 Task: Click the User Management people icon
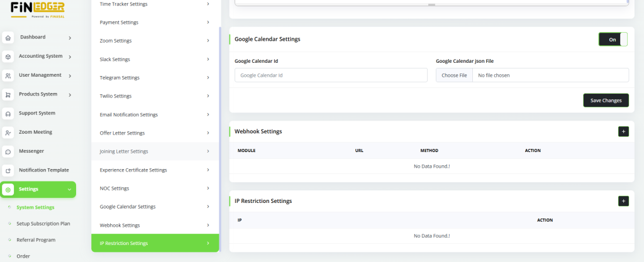tap(8, 75)
